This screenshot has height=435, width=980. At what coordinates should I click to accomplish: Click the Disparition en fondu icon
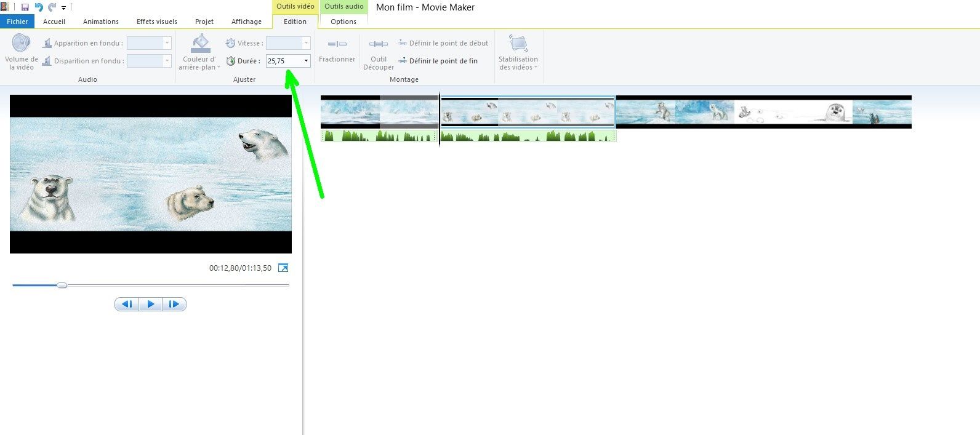tap(47, 61)
